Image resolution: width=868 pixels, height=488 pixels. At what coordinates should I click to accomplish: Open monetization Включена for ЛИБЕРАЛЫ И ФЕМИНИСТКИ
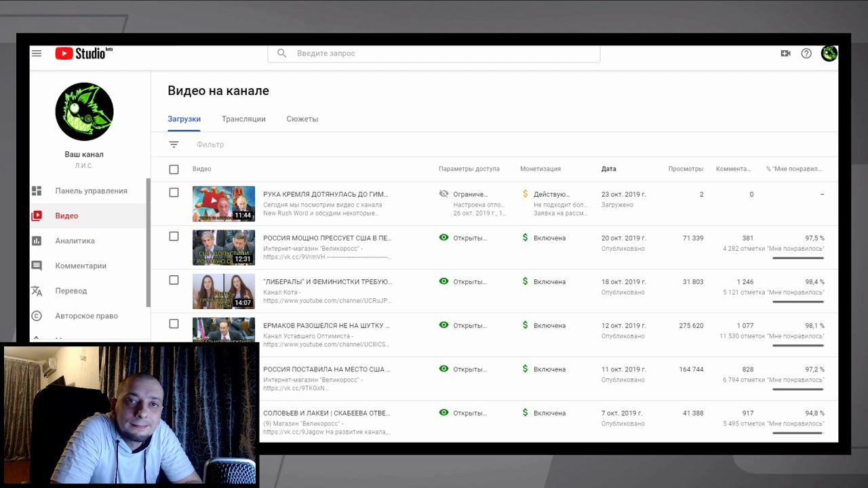click(x=549, y=282)
